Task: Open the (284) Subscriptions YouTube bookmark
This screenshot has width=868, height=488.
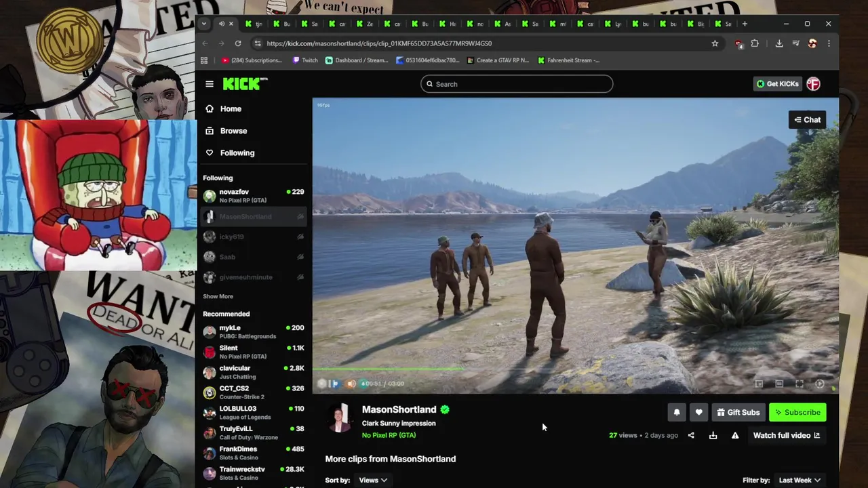Action: 252,60
